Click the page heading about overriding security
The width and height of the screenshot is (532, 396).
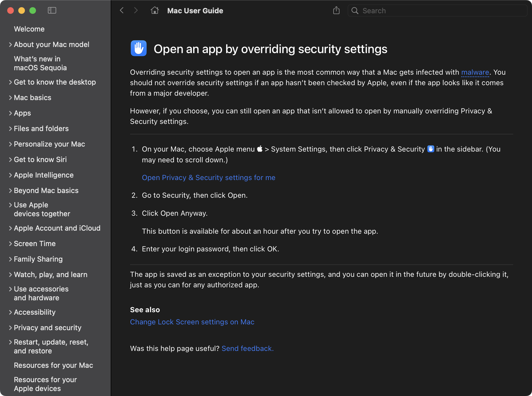coord(270,49)
